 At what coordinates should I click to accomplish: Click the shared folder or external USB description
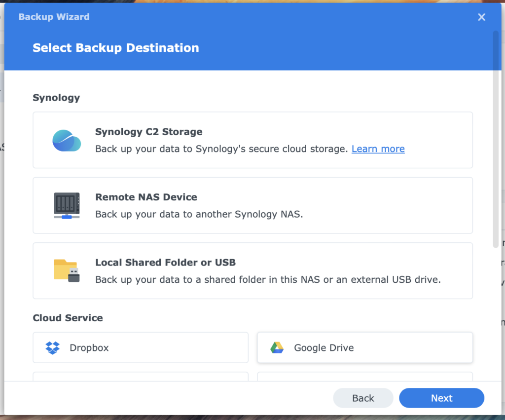[267, 279]
